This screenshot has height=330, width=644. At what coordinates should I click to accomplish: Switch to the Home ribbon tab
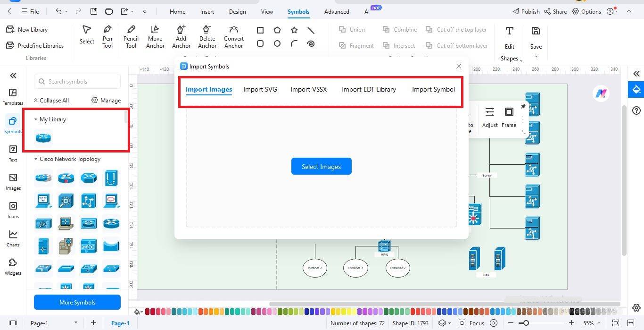click(177, 11)
